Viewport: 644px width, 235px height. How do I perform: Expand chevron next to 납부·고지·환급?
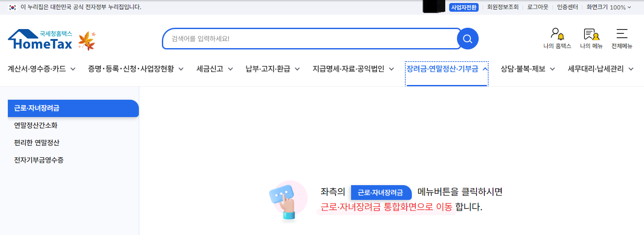coord(297,69)
